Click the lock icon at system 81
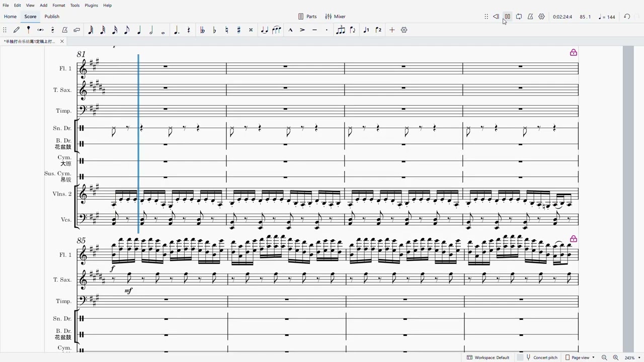 point(573,52)
